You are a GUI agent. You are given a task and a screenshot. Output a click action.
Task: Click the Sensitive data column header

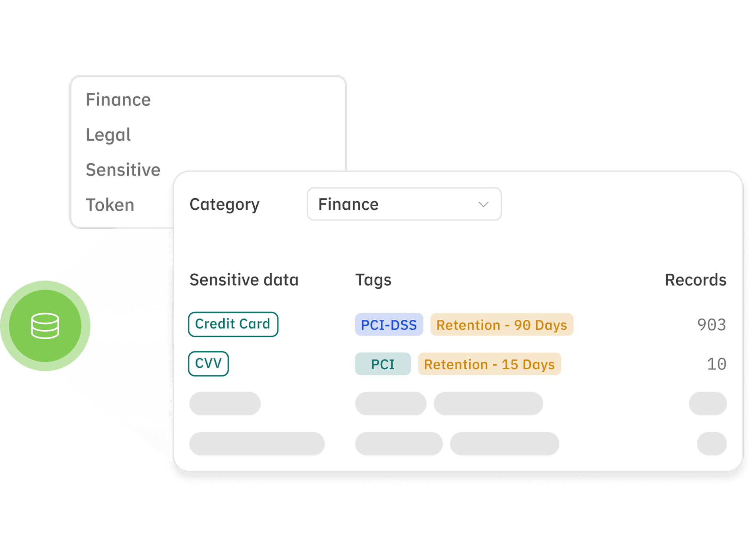point(244,280)
